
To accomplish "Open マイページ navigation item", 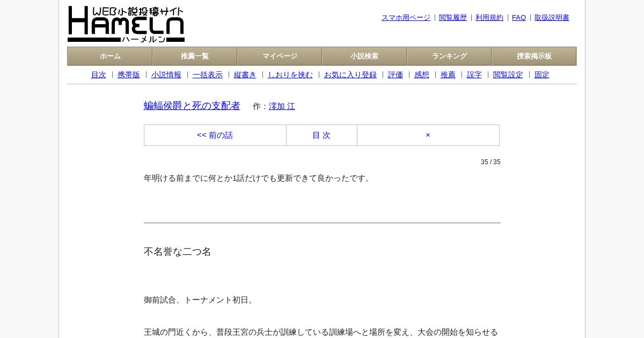I will [x=280, y=56].
